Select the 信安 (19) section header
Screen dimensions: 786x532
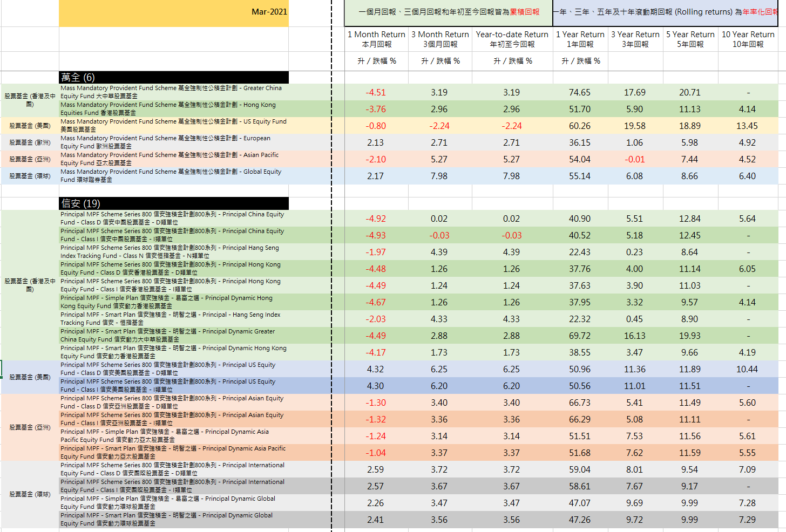[174, 203]
